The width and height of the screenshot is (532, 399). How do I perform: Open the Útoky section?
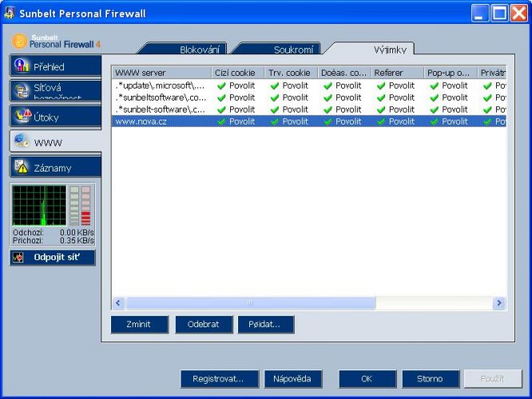[x=56, y=117]
